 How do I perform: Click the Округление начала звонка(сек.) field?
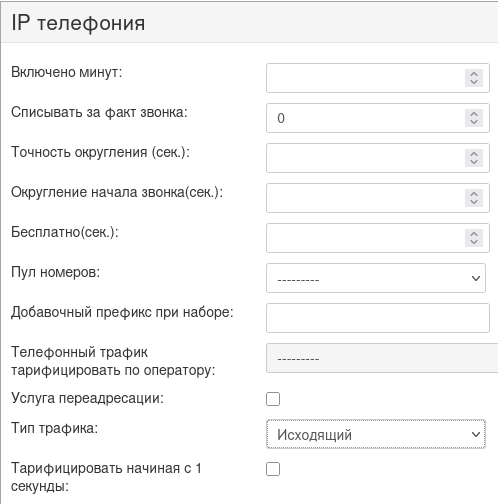point(378,198)
